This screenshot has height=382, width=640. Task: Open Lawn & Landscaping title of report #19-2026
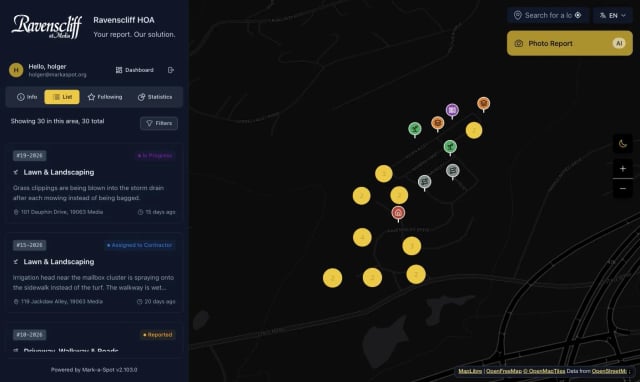tap(59, 172)
